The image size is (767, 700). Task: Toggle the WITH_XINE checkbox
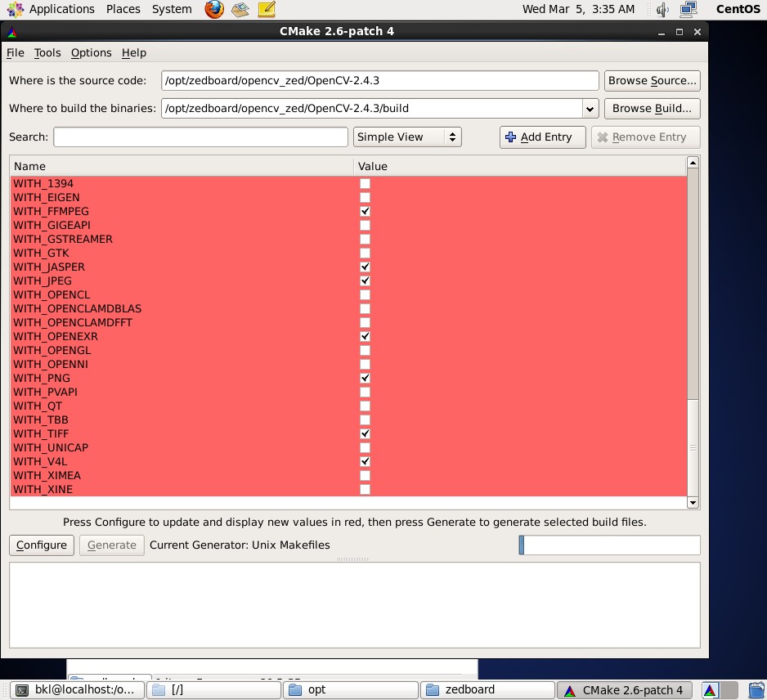365,489
